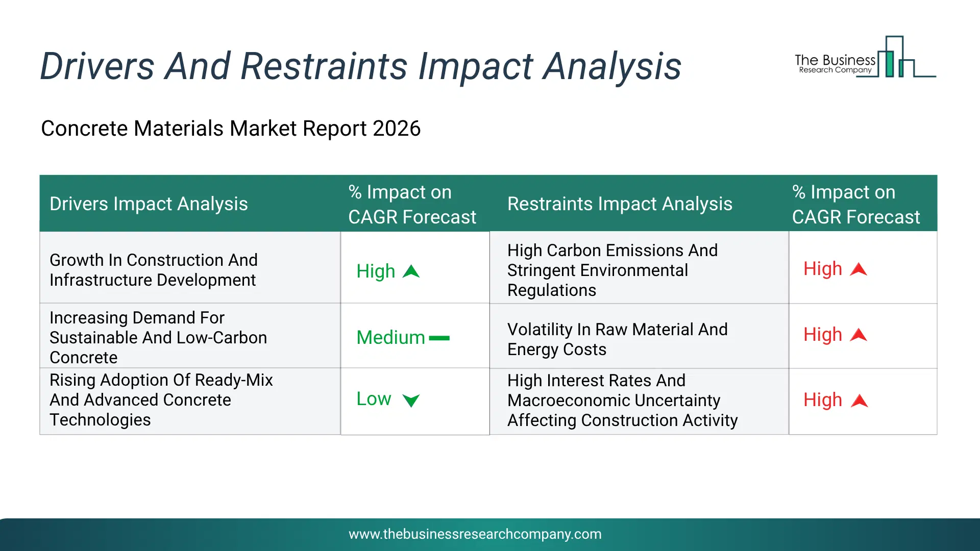980x551 pixels.
Task: Click the green Medium dash icon
Action: tap(439, 338)
